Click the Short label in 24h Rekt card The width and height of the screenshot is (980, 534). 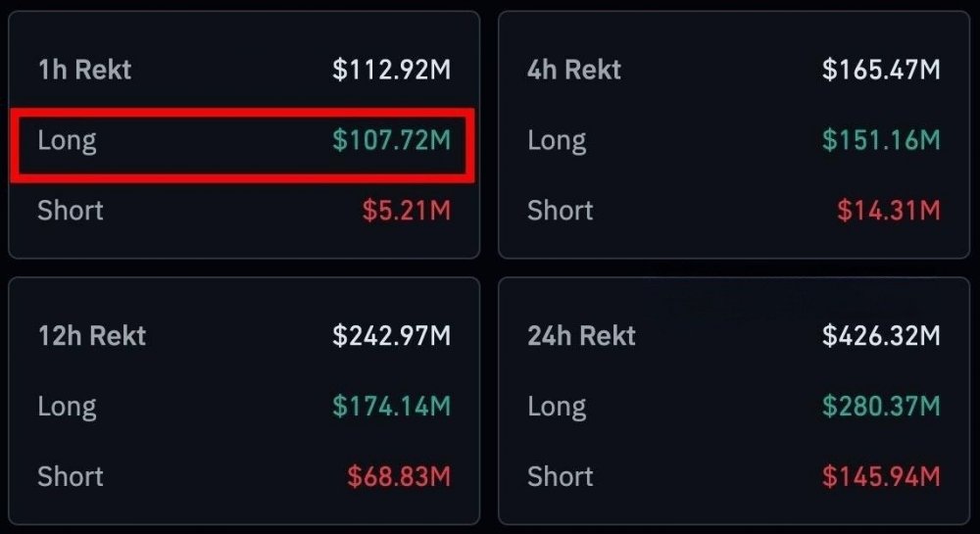click(x=561, y=477)
